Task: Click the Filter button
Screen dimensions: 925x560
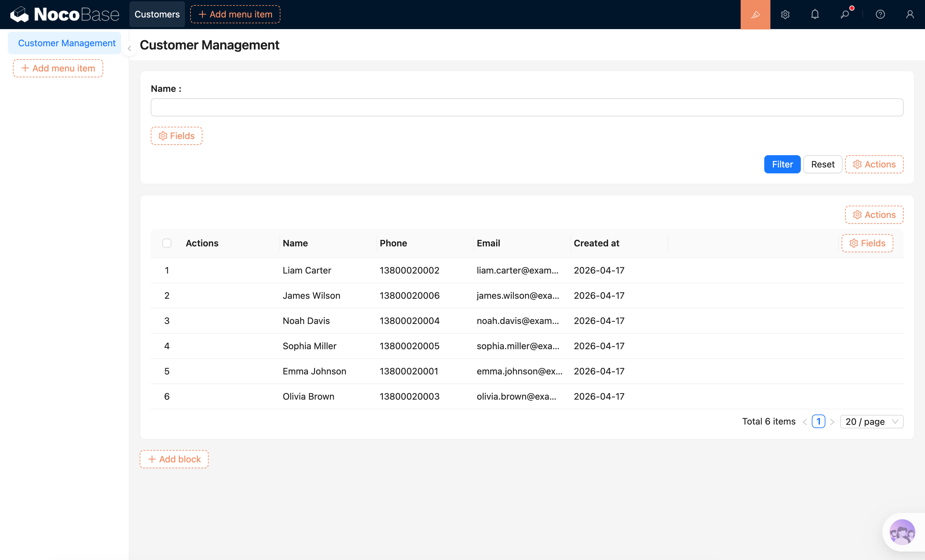Action: 782,164
